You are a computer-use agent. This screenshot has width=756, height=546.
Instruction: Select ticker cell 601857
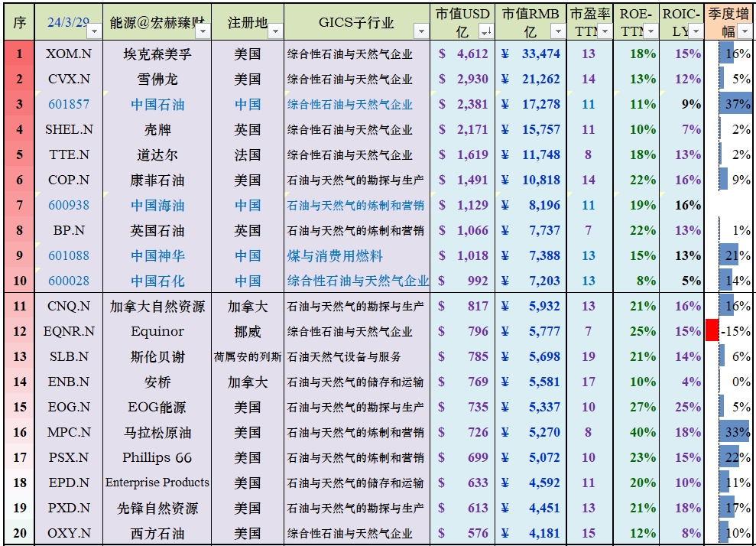click(69, 104)
